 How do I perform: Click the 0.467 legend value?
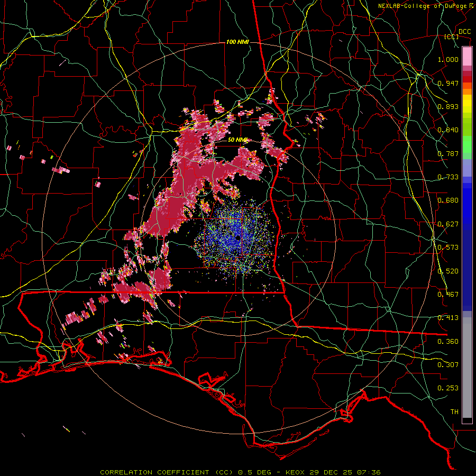tap(448, 295)
